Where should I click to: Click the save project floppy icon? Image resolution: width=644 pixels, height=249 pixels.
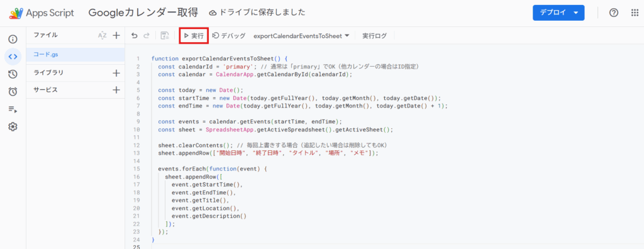(x=165, y=36)
